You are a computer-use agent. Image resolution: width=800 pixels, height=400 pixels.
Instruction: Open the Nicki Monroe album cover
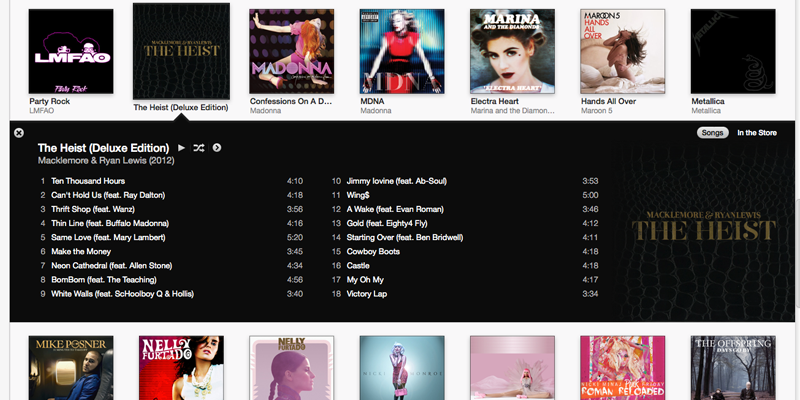click(x=402, y=368)
